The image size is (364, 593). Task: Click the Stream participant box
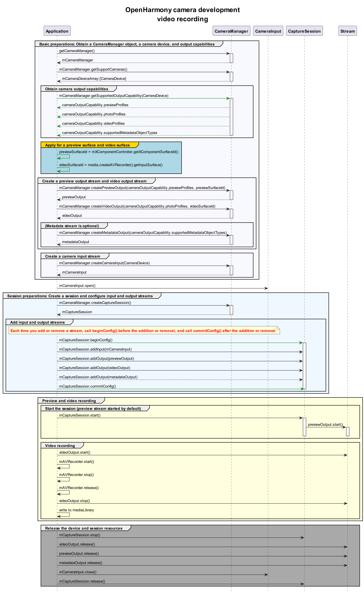pyautogui.click(x=347, y=31)
